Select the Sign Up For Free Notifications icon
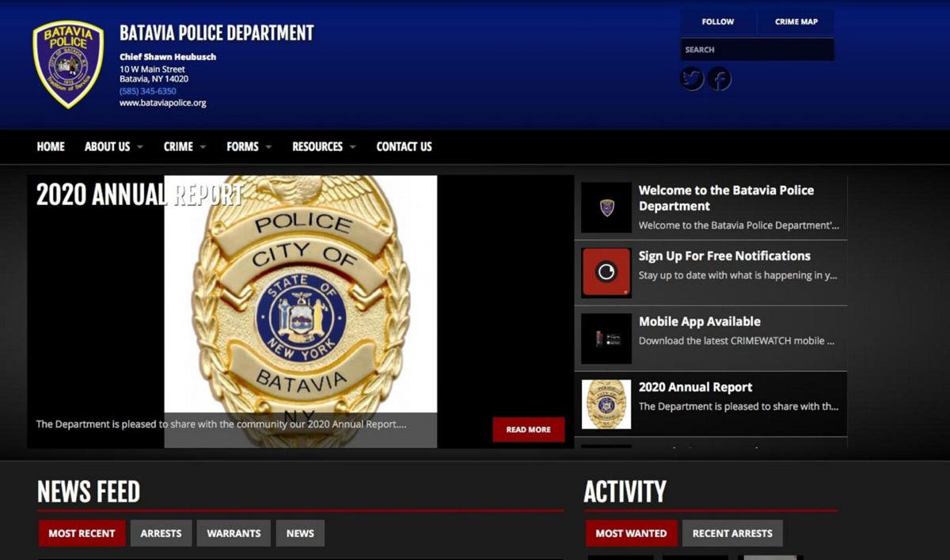 coord(605,272)
